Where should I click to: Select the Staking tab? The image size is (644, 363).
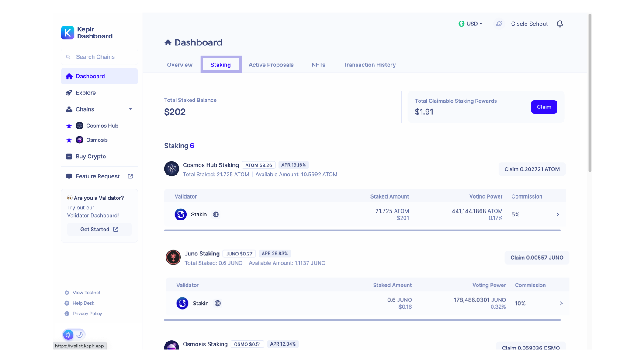221,65
